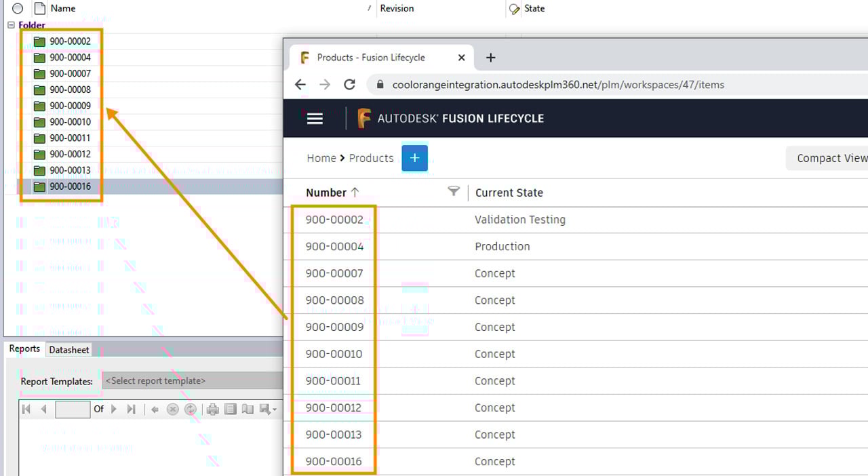Go to last report page
The height and width of the screenshot is (476, 868).
coord(132,409)
